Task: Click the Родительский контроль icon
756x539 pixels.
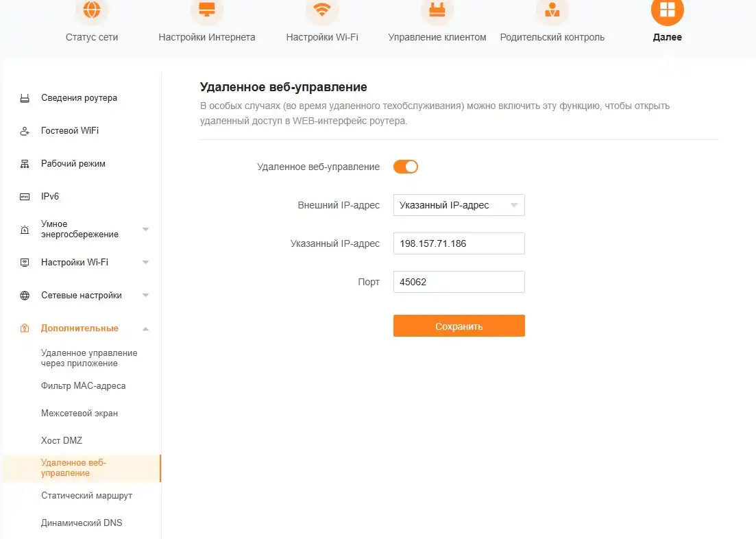Action: click(552, 10)
